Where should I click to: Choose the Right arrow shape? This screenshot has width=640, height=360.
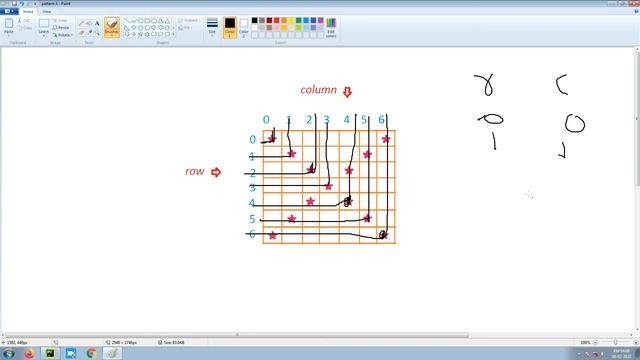[x=154, y=28]
